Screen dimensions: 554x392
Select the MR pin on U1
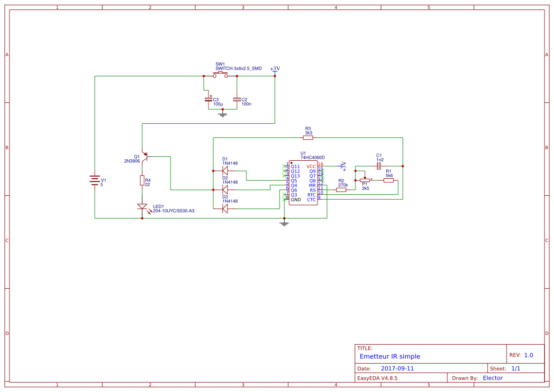[312, 185]
